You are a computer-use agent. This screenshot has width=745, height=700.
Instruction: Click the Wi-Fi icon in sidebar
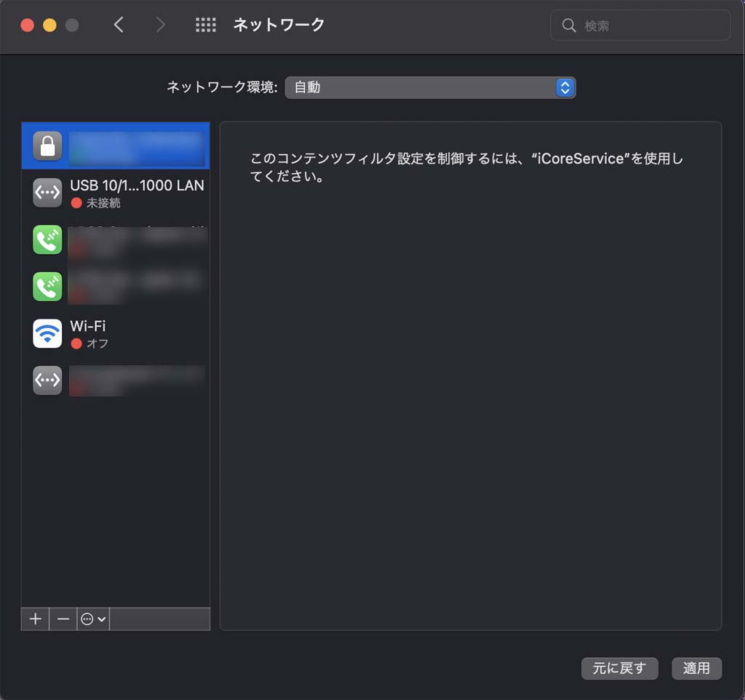point(47,334)
